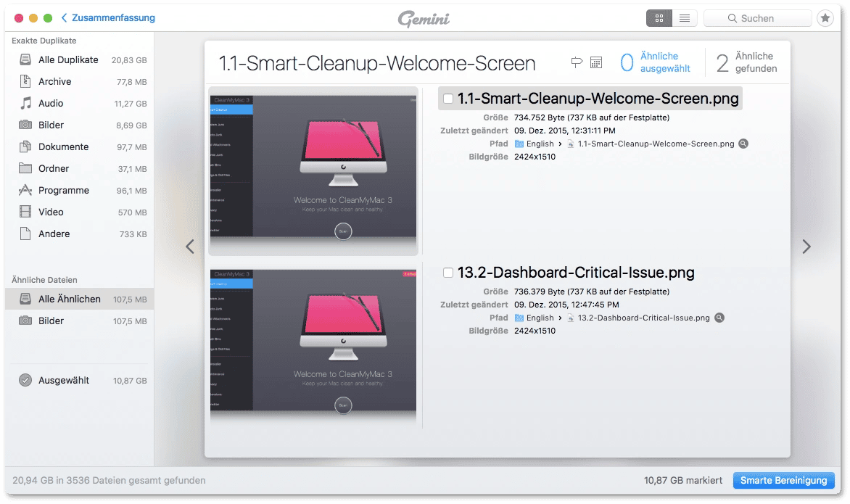Click the group title 1.1-Smart-Cleanup-Welcome-Screen
The height and width of the screenshot is (504, 850).
tap(376, 63)
